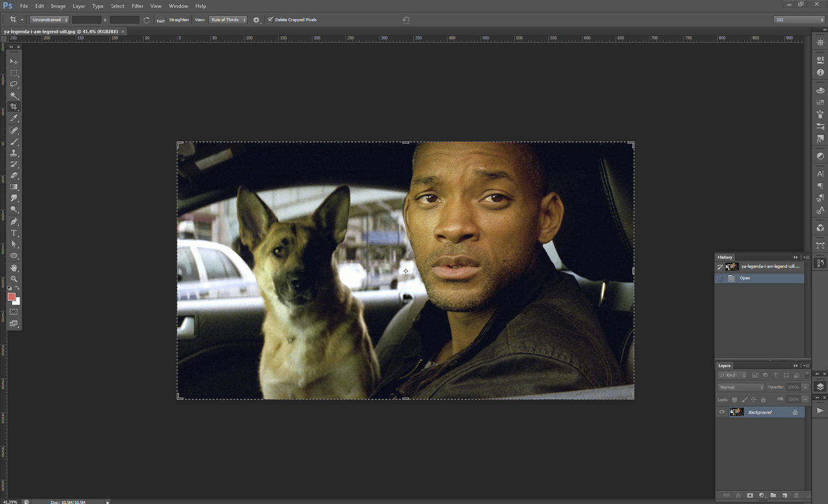Swap foreground and background colors
Viewport: 828px width, 504px height.
coord(18,288)
